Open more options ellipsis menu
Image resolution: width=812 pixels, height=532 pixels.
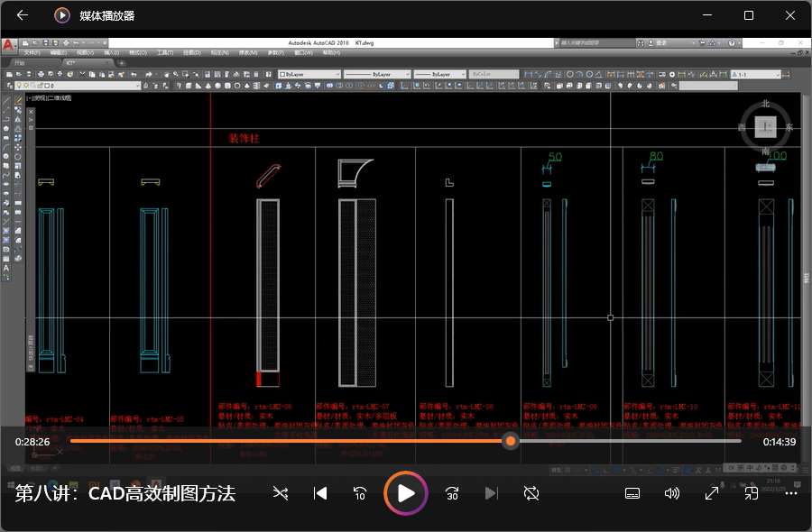click(791, 493)
